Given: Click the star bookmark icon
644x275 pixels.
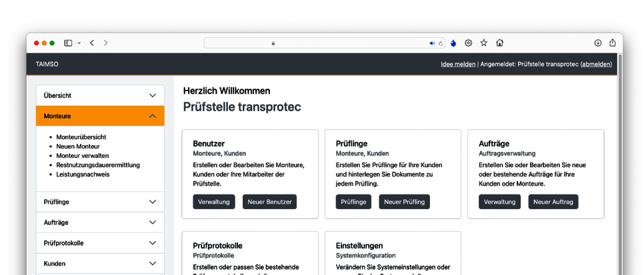Looking at the screenshot, I should [x=484, y=43].
